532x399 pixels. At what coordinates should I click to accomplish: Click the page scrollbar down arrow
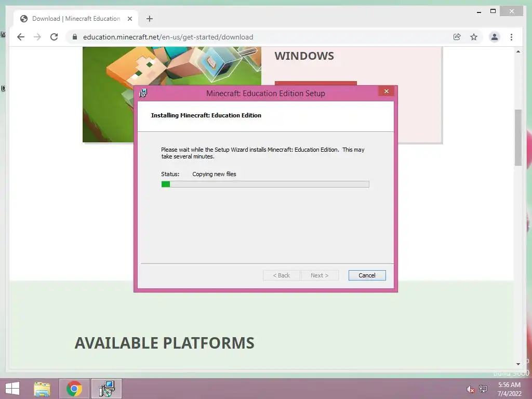tap(518, 364)
